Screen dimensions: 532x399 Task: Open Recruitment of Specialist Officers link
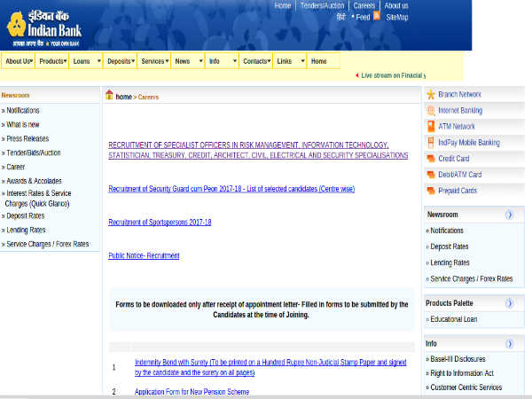click(x=258, y=150)
